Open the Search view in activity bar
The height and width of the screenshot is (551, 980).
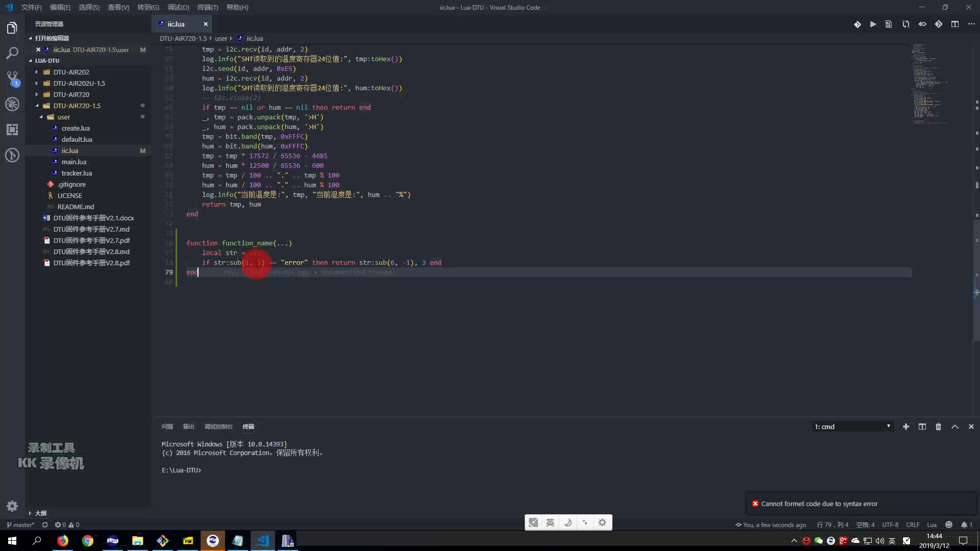click(12, 53)
